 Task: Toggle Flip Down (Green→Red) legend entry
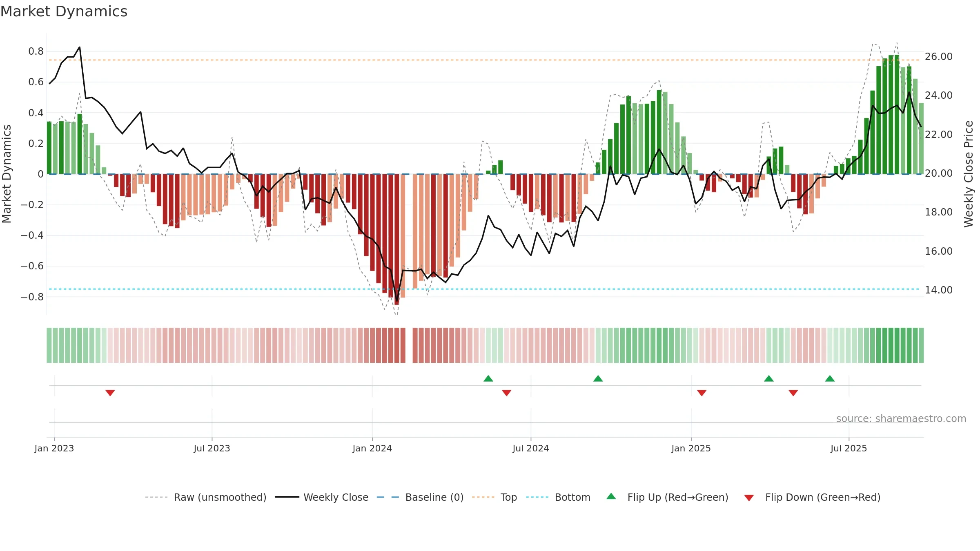[812, 497]
